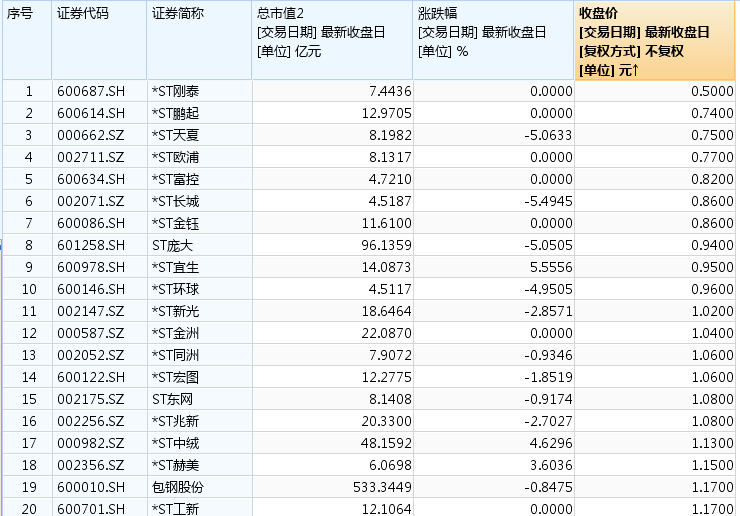
Task: Select stock code 000982.SZ
Action: click(x=91, y=443)
